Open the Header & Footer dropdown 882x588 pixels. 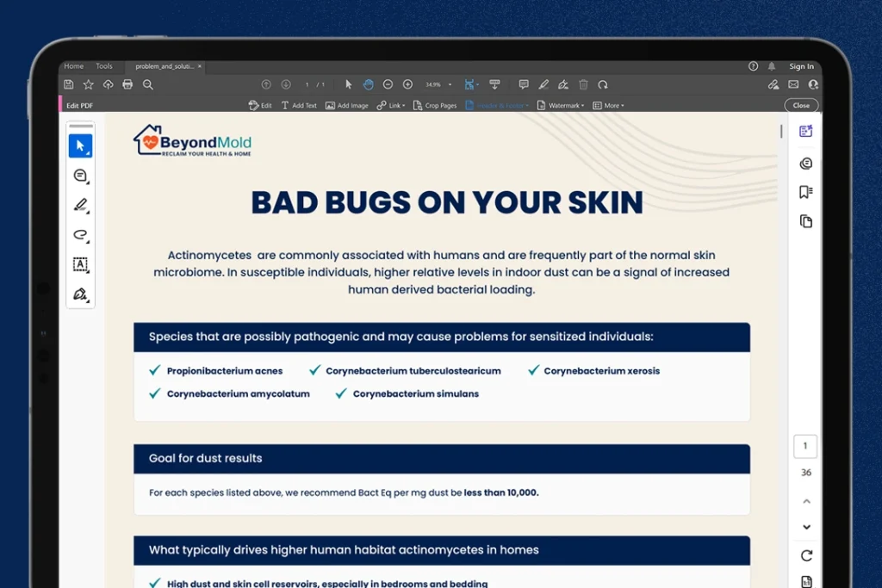point(497,105)
